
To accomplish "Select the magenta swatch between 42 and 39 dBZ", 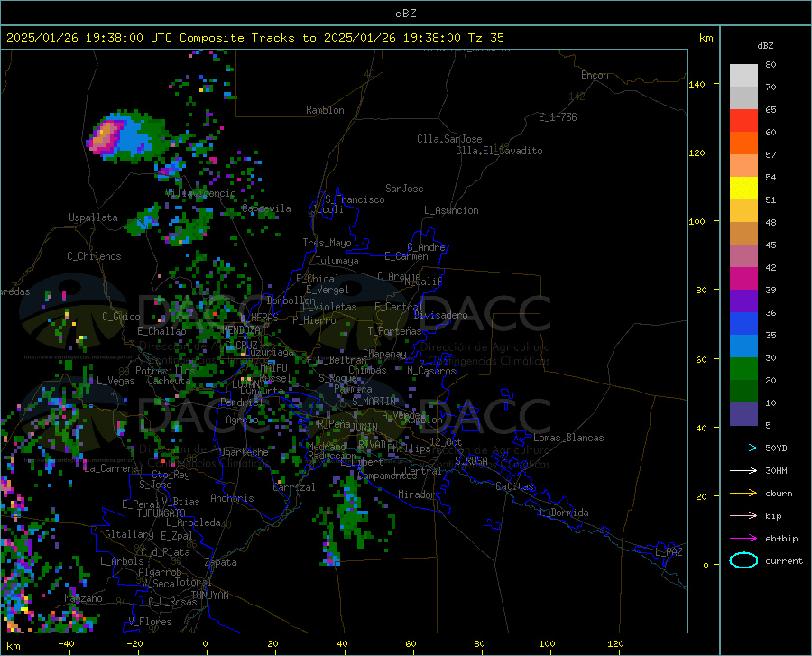I will [743, 279].
